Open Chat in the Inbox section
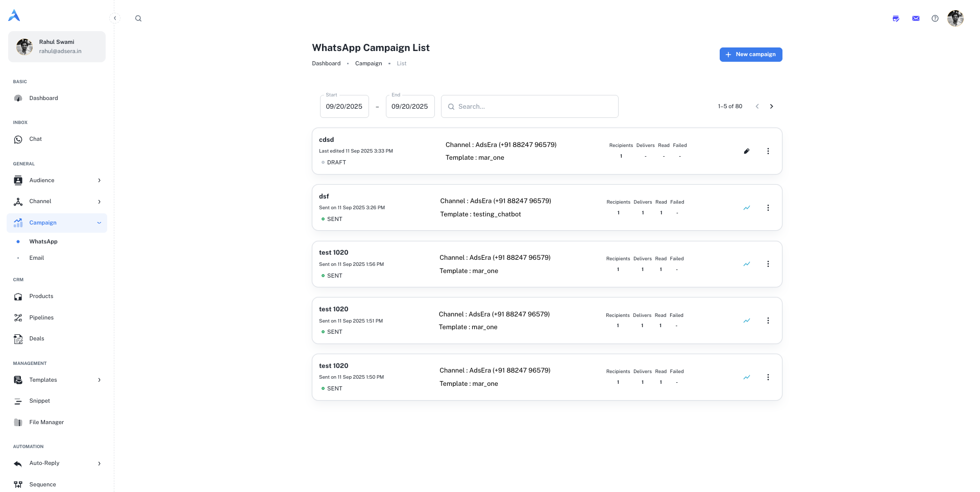The image size is (980, 492). pos(36,139)
